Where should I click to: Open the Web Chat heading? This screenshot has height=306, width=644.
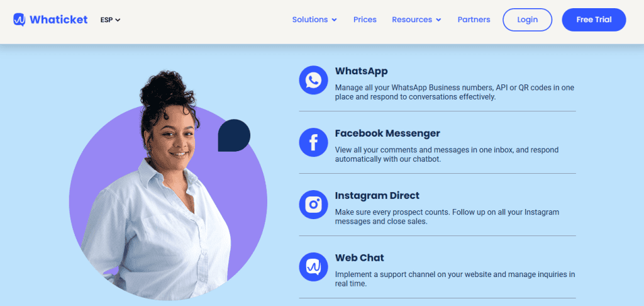point(359,258)
